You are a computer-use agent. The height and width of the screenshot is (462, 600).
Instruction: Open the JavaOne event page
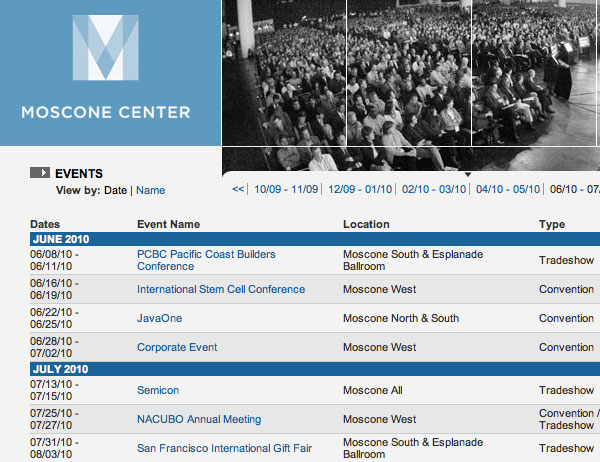pyautogui.click(x=160, y=318)
